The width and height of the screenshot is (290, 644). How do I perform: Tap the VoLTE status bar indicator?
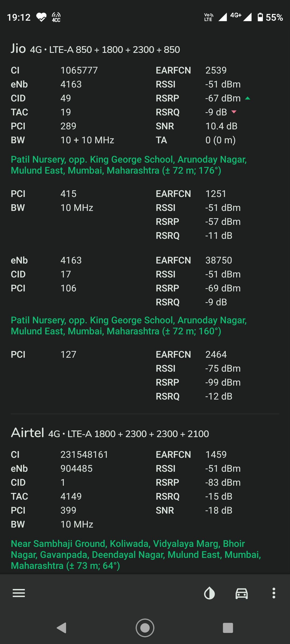(209, 17)
